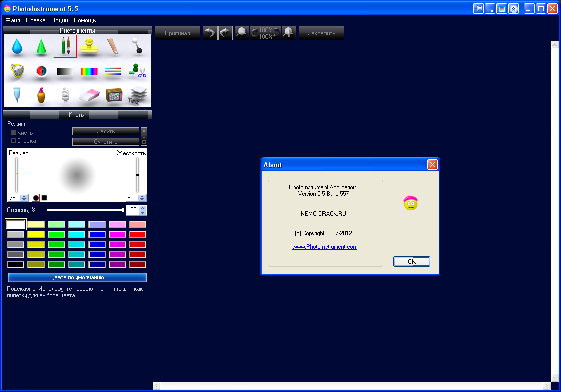Screen dimensions: 561x392
Task: Decrease the Степень value of 100
Action: pyautogui.click(x=143, y=212)
